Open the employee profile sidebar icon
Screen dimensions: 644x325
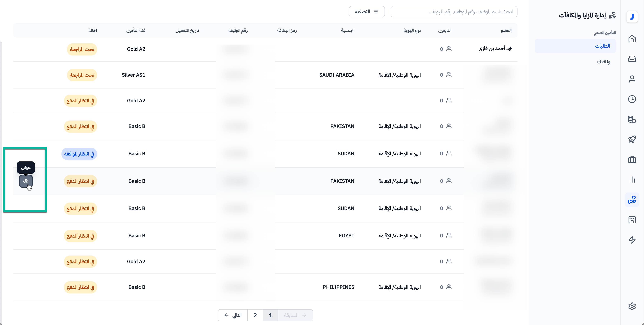(x=632, y=79)
